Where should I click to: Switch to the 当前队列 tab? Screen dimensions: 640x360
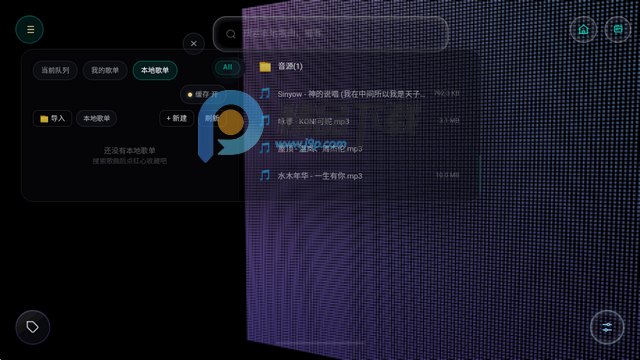pyautogui.click(x=55, y=70)
